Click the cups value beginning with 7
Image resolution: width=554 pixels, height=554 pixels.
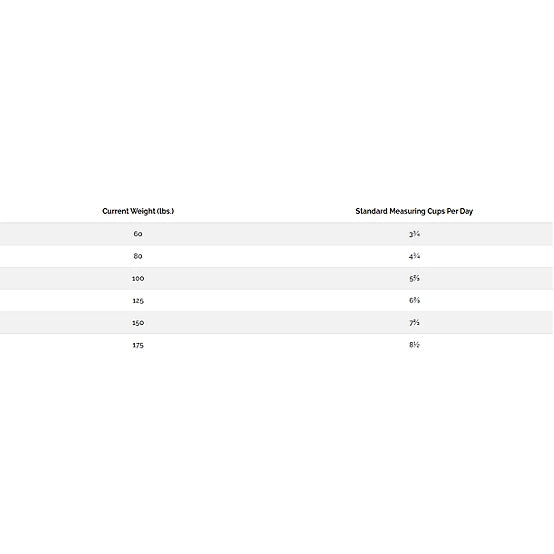(414, 323)
